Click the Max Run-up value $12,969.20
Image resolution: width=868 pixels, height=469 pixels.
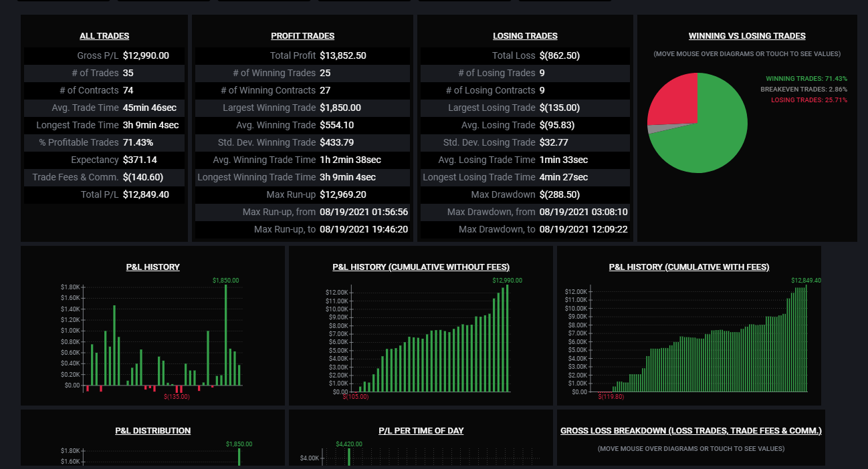pos(343,194)
